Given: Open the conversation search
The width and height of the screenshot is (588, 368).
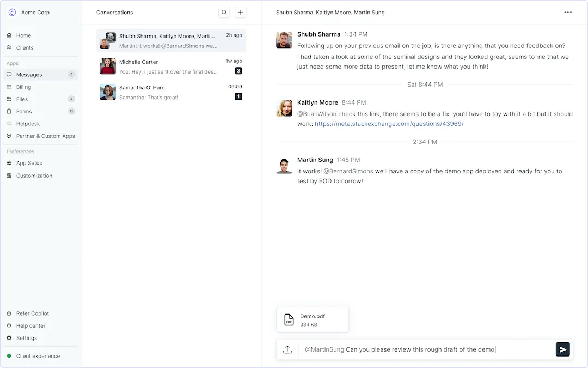Looking at the screenshot, I should [224, 12].
